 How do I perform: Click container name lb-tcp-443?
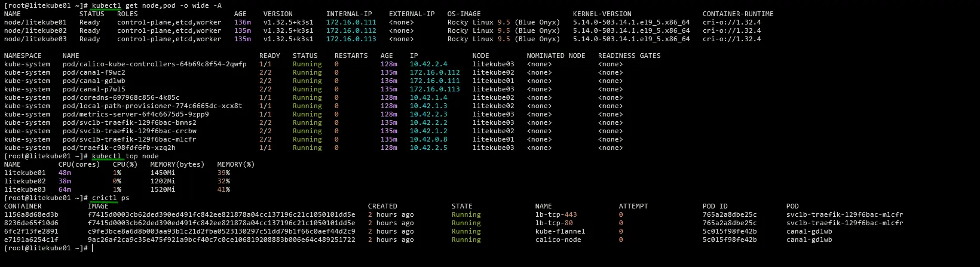(x=556, y=214)
